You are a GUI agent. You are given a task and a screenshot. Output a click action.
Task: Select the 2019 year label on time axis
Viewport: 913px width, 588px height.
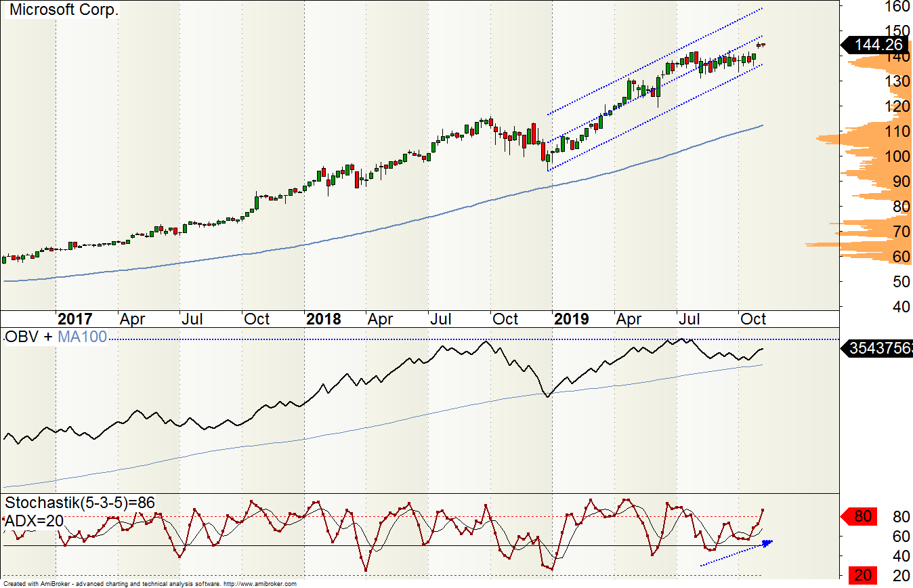coord(572,319)
